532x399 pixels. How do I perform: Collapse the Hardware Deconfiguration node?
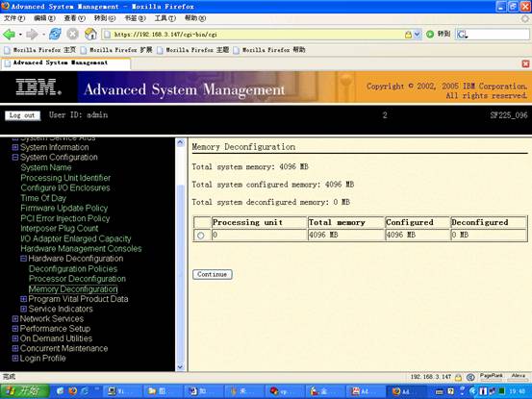[23, 259]
